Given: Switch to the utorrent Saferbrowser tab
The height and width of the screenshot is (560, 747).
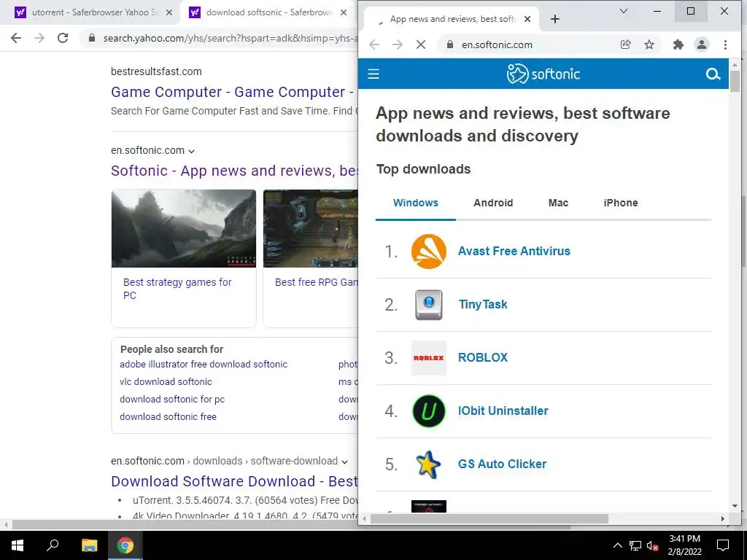Looking at the screenshot, I should tap(90, 13).
